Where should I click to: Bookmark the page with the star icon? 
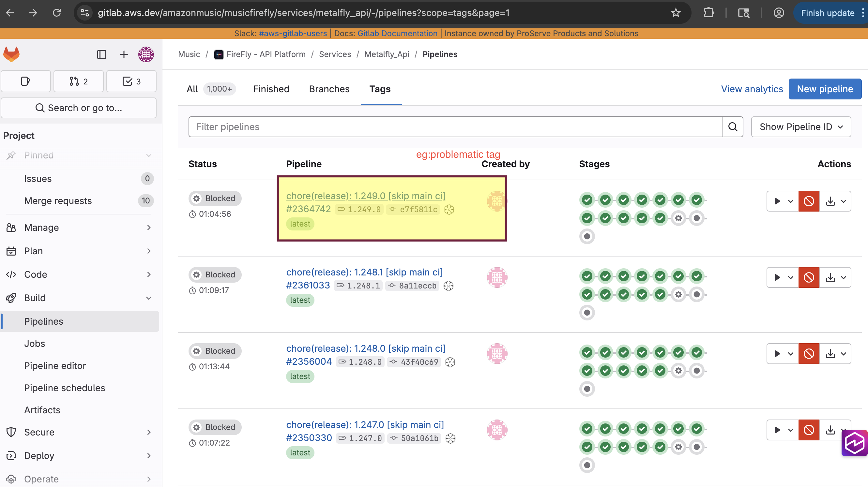(x=676, y=13)
